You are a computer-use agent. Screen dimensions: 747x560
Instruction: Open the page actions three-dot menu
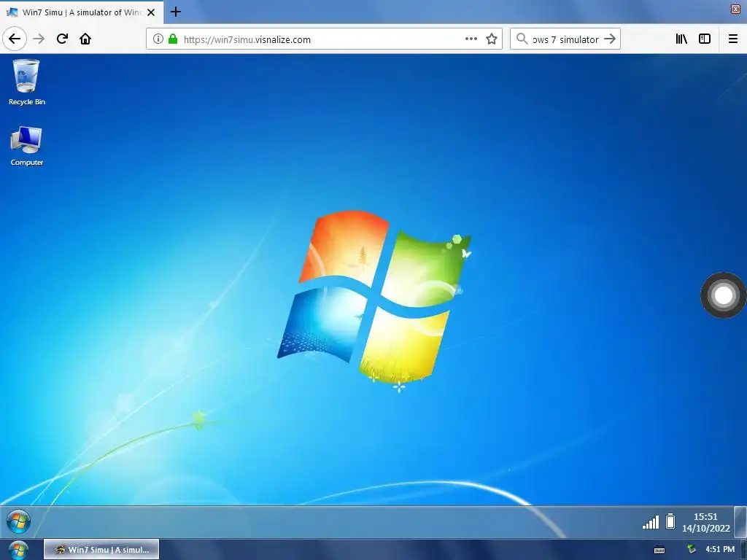[471, 39]
